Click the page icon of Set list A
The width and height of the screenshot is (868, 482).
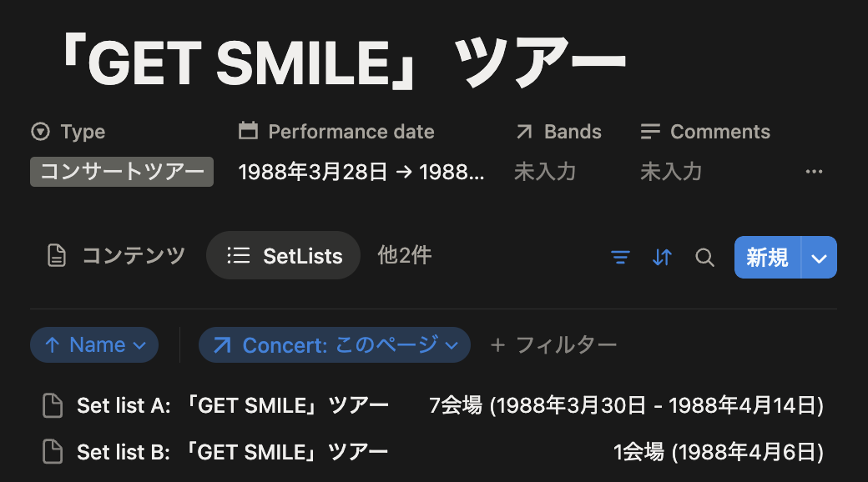[53, 405]
